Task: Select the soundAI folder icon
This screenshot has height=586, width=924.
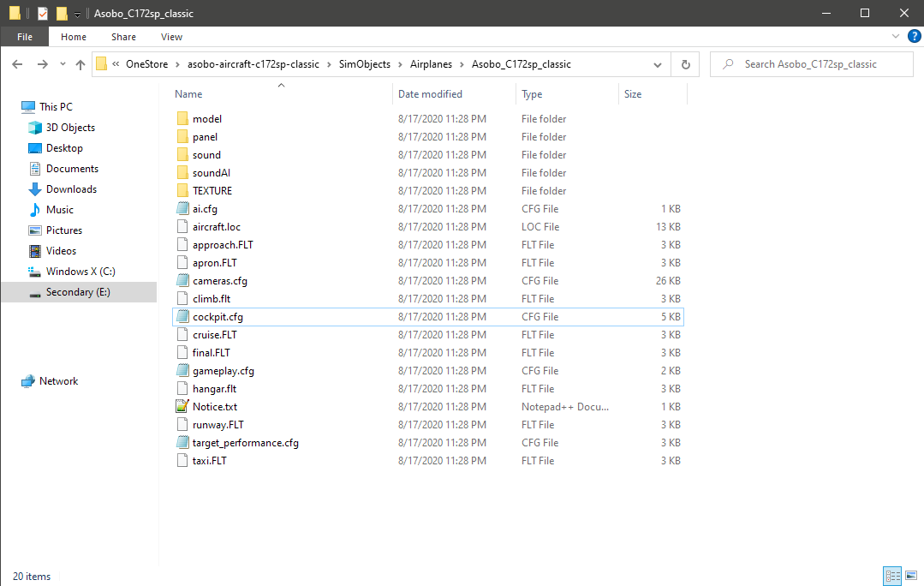Action: (182, 173)
